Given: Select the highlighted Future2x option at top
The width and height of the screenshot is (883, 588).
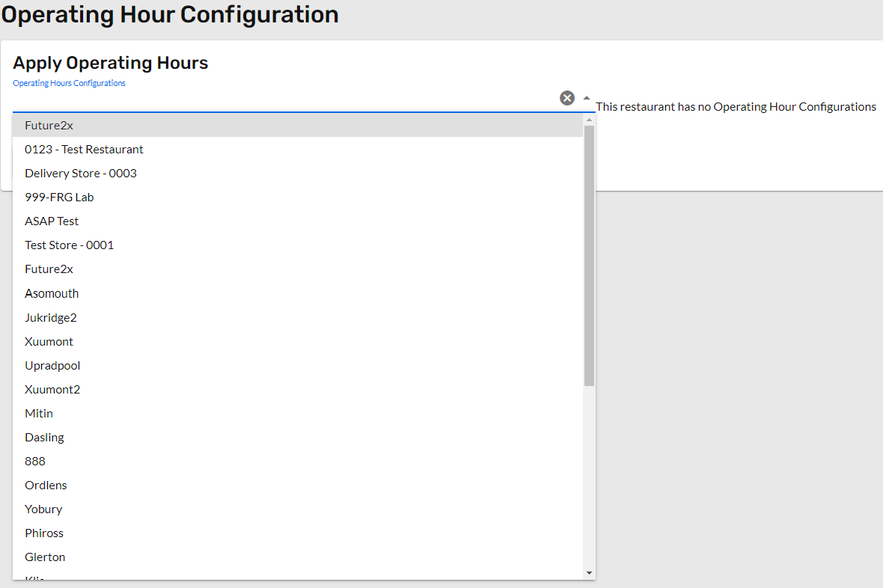Looking at the screenshot, I should pos(298,125).
